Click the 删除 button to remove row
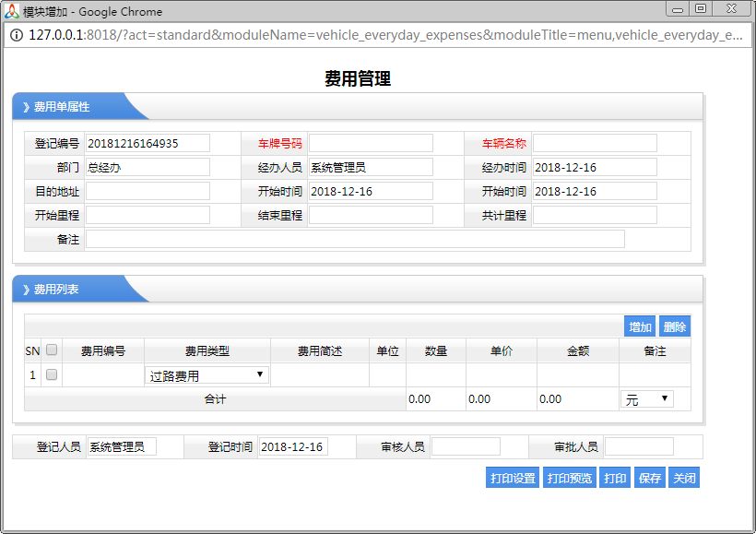The width and height of the screenshot is (756, 534). pos(675,327)
